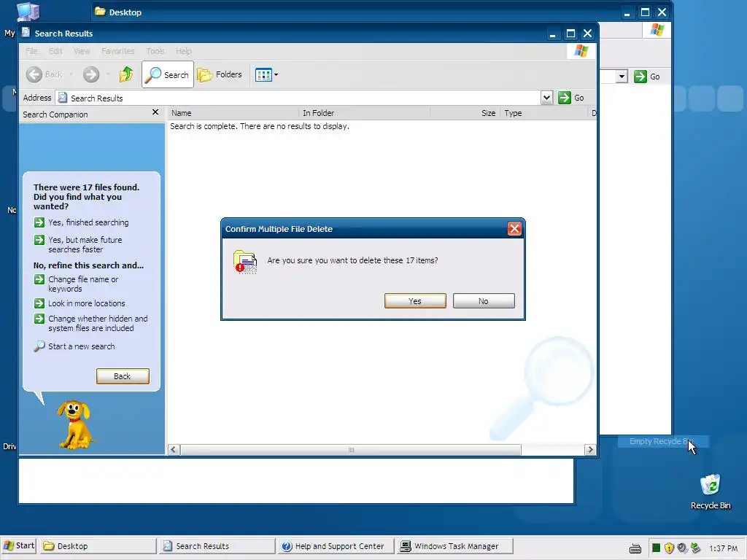Minimize the Search Results window
The height and width of the screenshot is (560, 747).
[553, 34]
